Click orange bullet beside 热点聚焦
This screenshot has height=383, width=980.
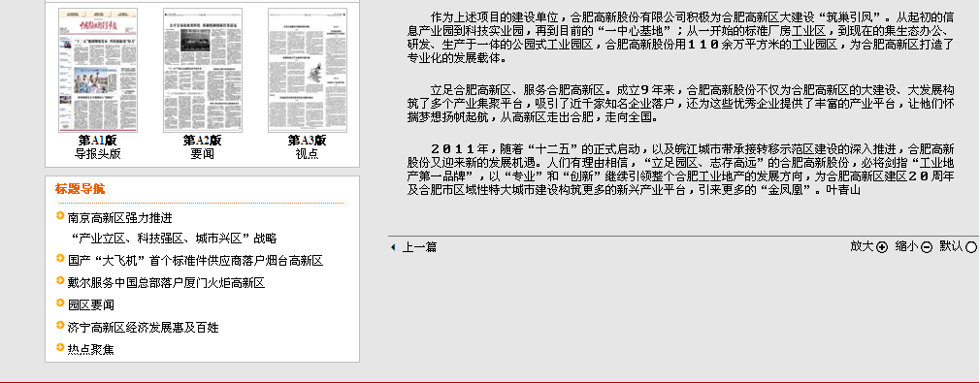[60, 347]
